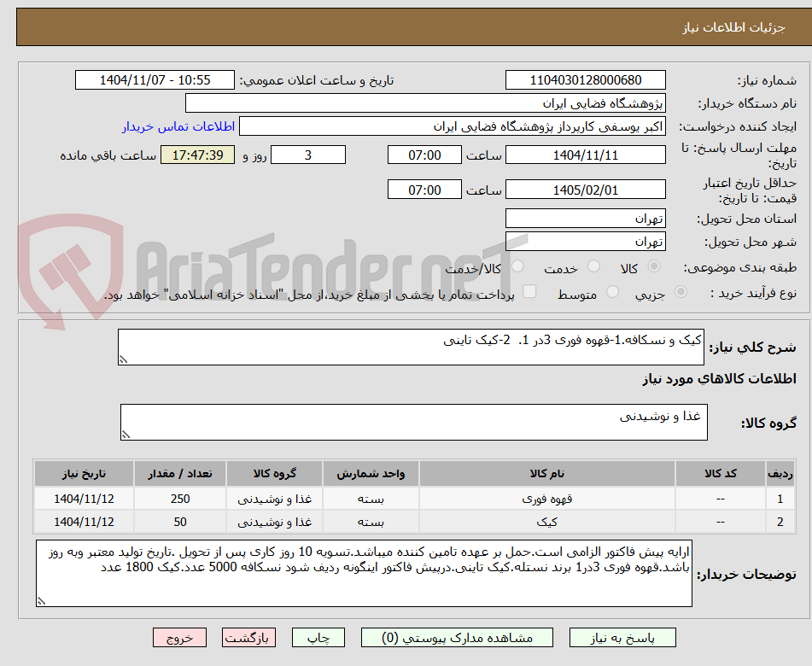Click the کیک item name cell

(x=546, y=522)
